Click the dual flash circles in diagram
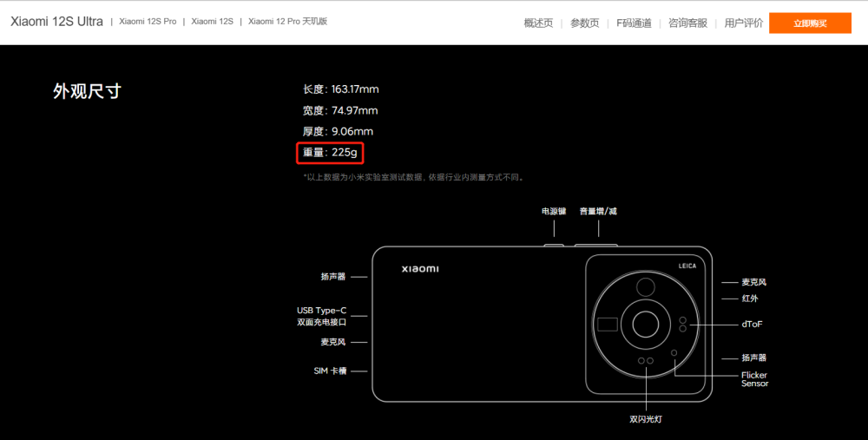The image size is (868, 440). click(x=646, y=361)
